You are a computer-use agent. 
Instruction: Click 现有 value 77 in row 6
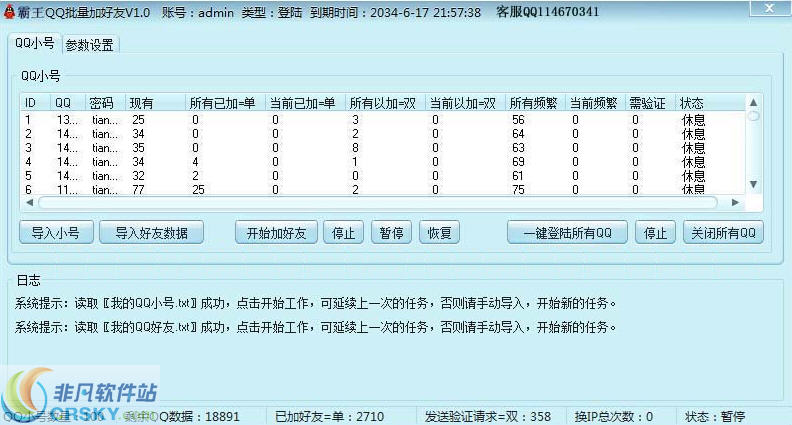click(x=138, y=190)
